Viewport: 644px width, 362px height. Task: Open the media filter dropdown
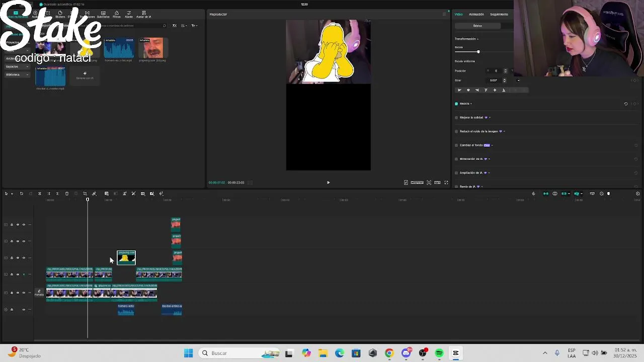click(194, 26)
